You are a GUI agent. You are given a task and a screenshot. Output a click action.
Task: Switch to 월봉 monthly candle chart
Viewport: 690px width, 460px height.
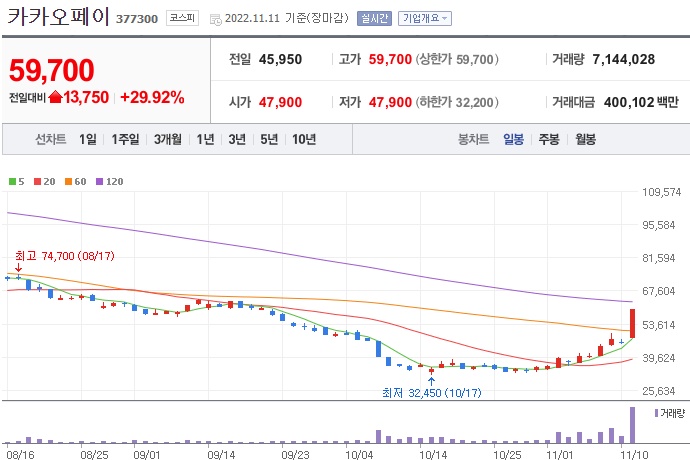tap(585, 140)
